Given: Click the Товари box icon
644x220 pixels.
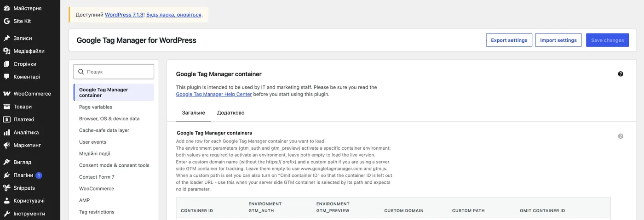Looking at the screenshot, I should [7, 107].
